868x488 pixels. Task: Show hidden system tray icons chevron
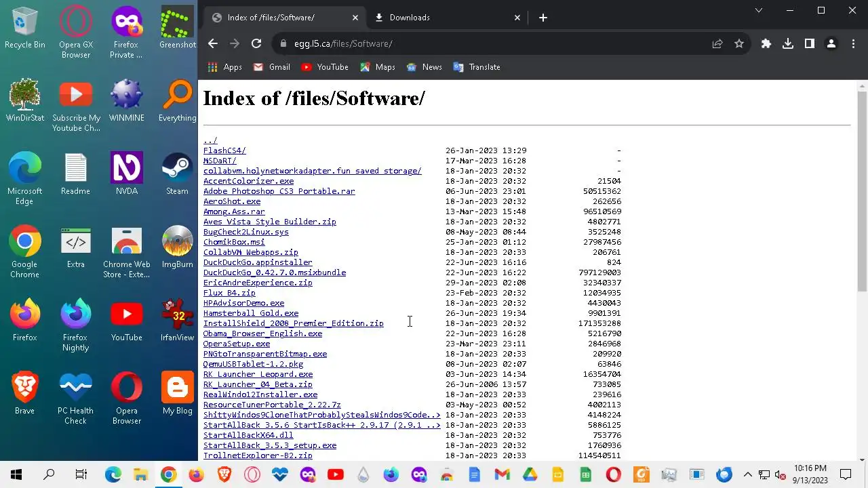click(748, 474)
